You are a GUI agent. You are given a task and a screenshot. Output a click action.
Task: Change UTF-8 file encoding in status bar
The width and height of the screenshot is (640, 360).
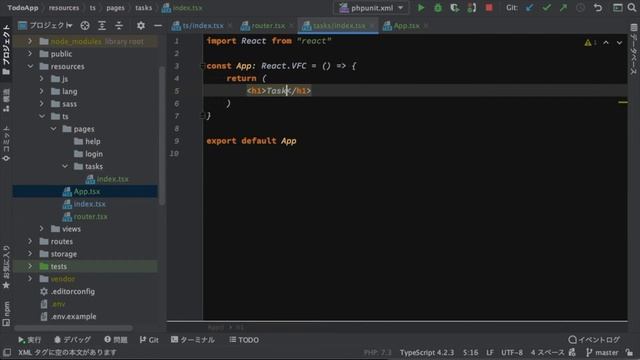512,352
